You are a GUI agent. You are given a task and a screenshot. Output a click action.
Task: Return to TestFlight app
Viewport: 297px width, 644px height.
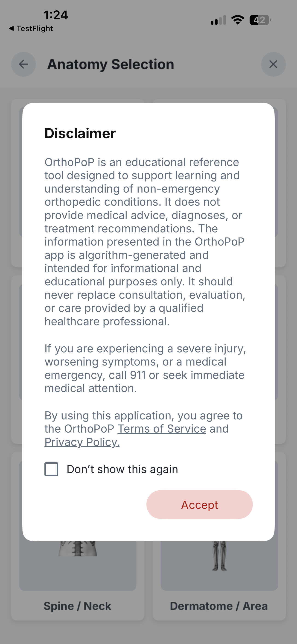click(31, 29)
